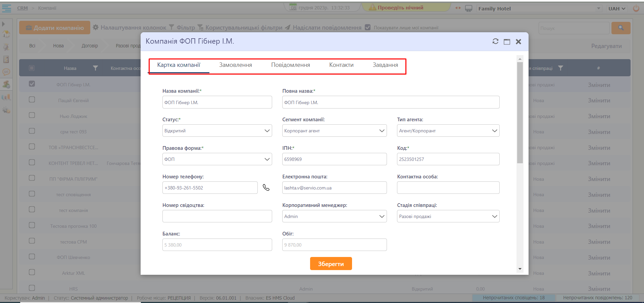Open the speech bubble messages icon in the sidebar
Screen dimensions: 644x303
point(6,72)
